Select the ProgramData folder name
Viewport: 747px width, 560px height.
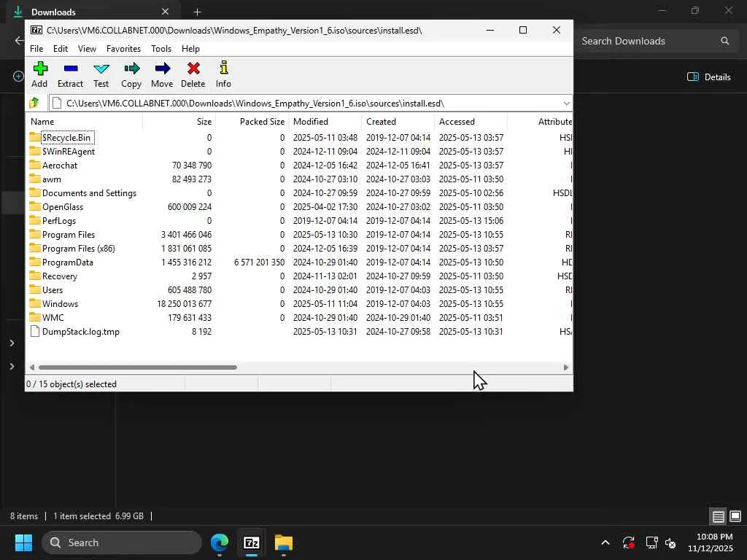[68, 262]
